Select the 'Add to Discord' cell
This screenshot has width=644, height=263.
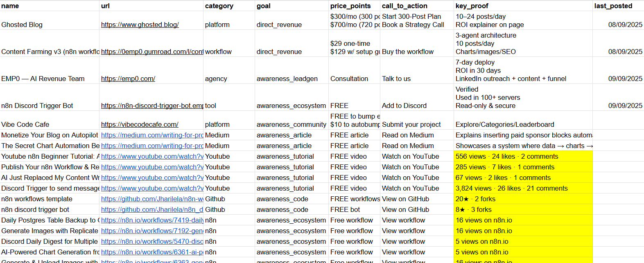(x=416, y=106)
